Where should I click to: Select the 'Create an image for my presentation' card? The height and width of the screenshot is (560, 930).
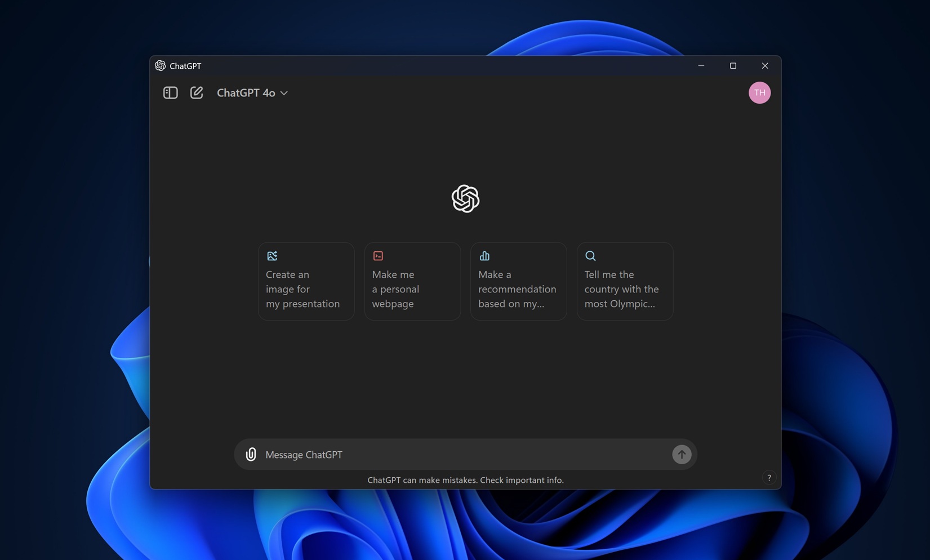pos(305,288)
